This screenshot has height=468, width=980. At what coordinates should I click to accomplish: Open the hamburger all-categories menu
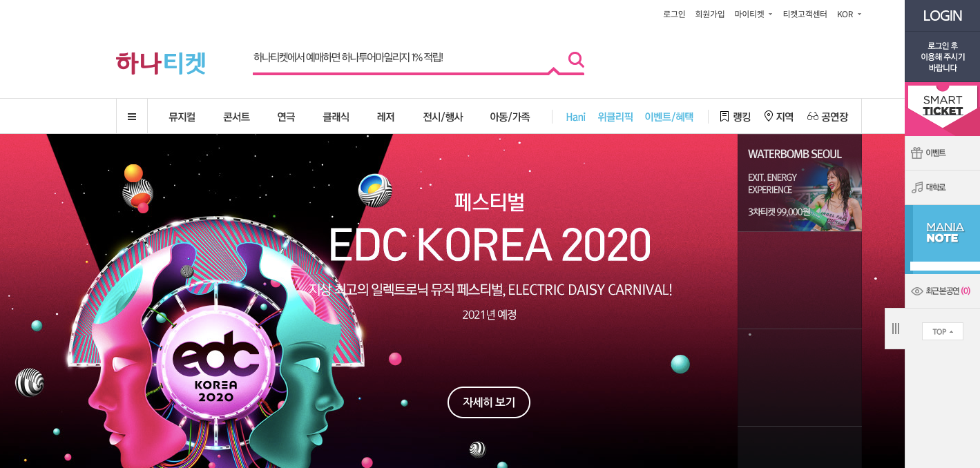(132, 117)
